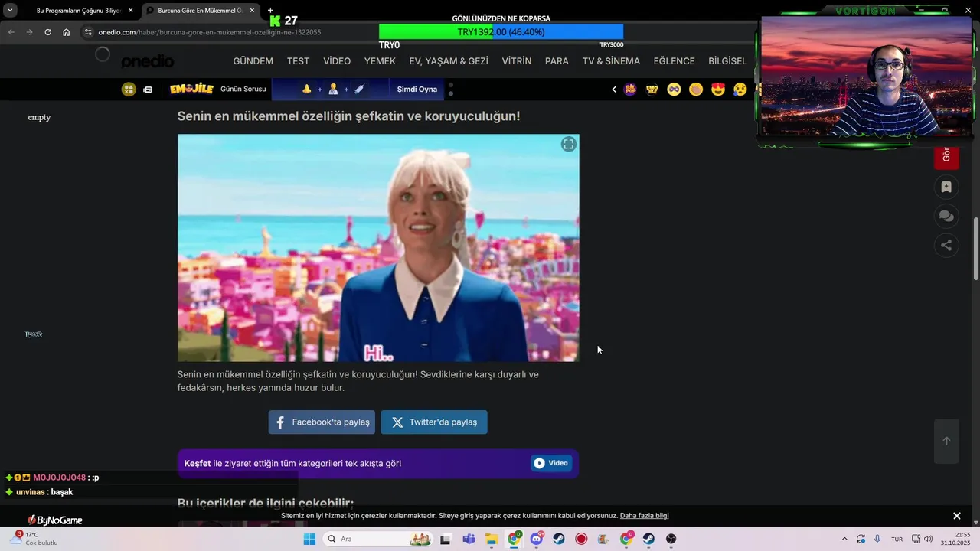
Task: Open the browser home page button
Action: (x=66, y=32)
